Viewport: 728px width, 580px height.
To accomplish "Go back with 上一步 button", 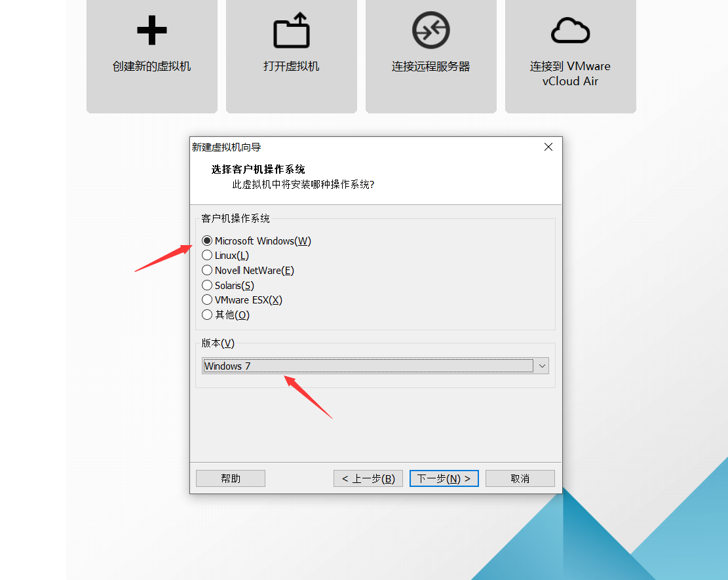I will (368, 478).
